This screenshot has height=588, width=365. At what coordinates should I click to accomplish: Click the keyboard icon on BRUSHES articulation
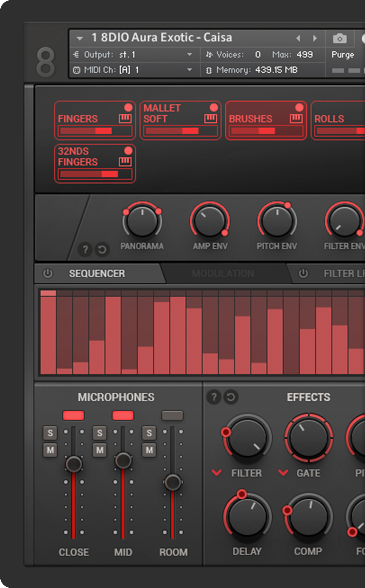coord(296,119)
